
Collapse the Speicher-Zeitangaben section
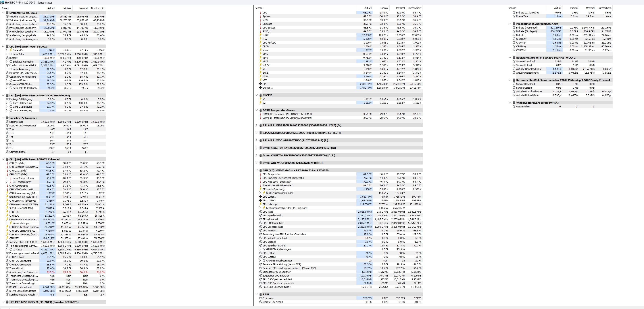coord(3,118)
